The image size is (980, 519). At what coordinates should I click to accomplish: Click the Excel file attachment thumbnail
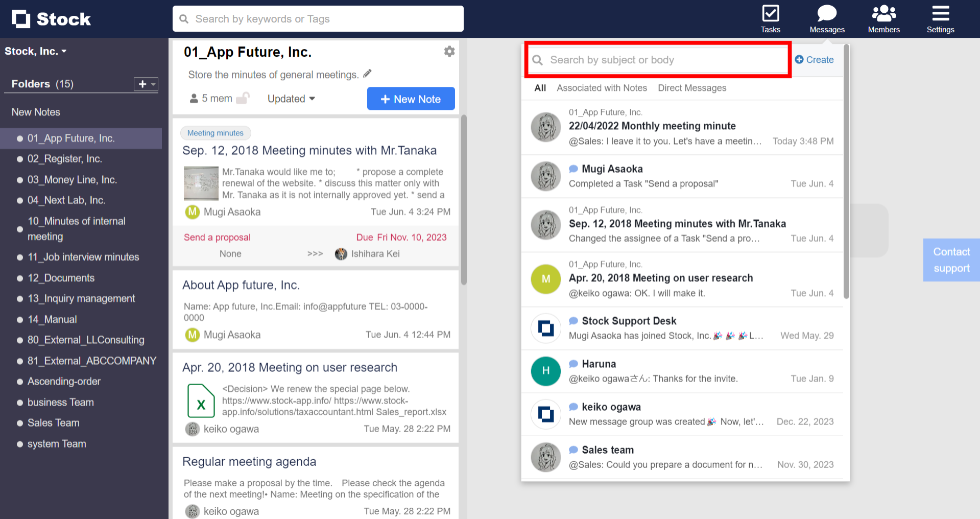(x=201, y=400)
